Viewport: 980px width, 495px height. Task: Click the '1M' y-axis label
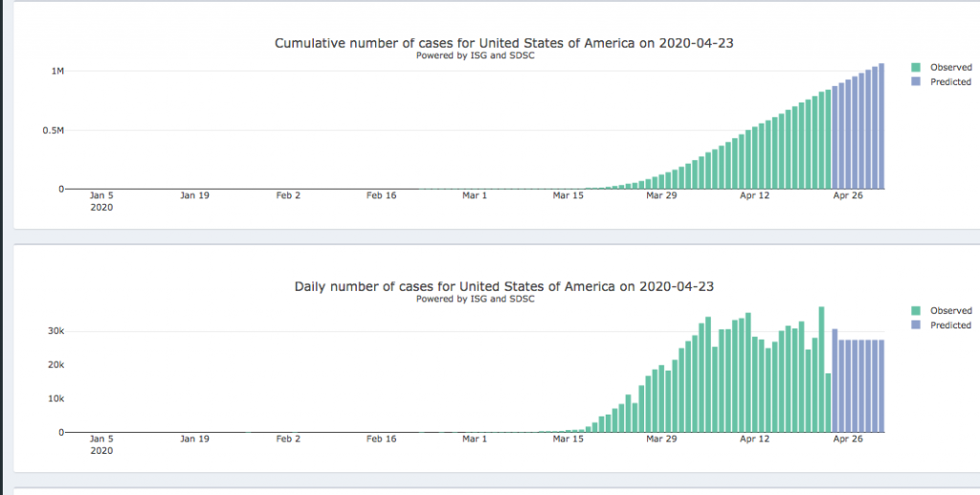tap(58, 72)
